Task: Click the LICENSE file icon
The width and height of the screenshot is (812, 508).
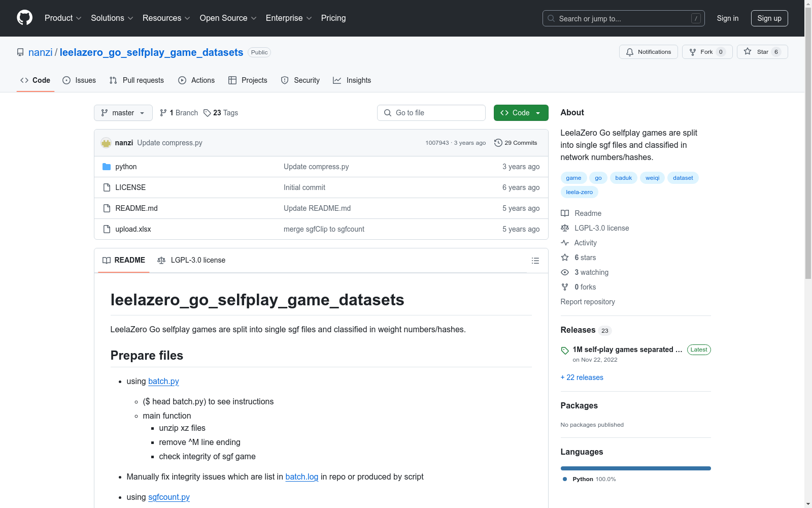Action: click(x=107, y=187)
